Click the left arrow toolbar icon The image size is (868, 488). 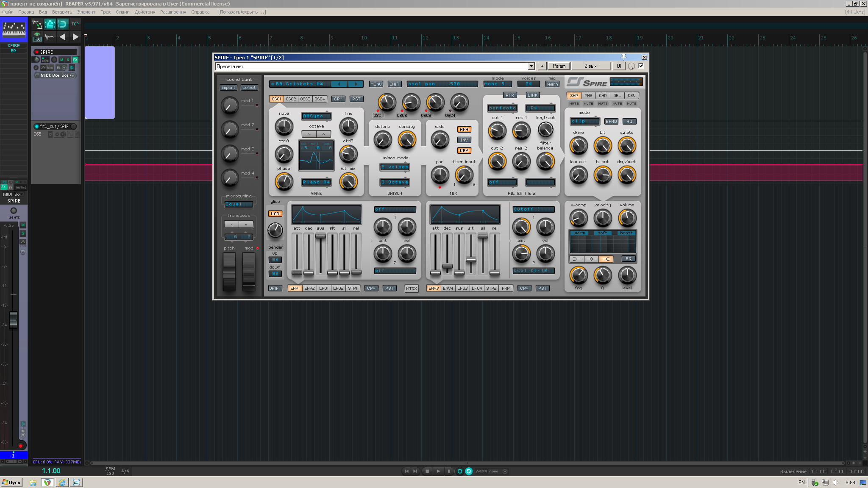[63, 36]
